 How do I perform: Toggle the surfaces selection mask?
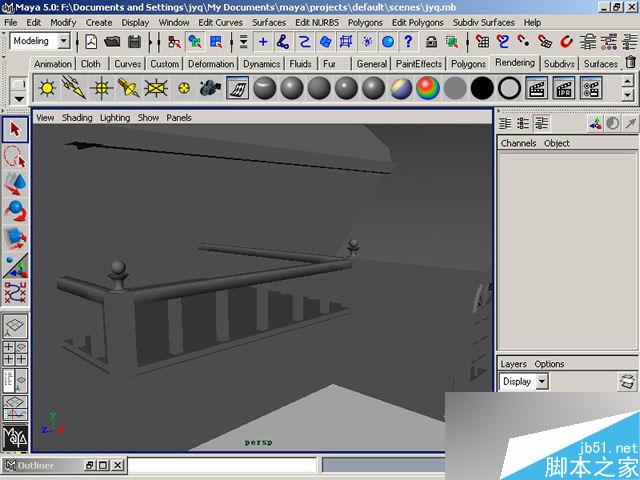click(x=325, y=42)
